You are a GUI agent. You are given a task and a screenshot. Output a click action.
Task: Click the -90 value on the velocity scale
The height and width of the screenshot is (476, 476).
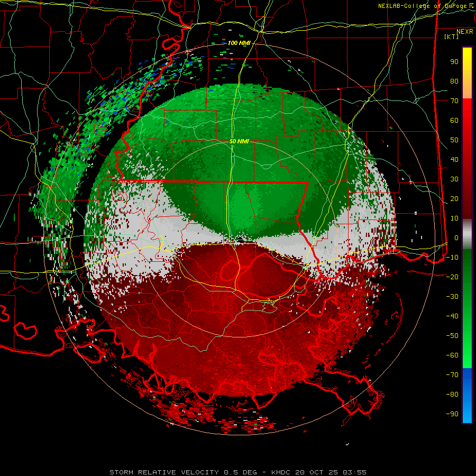[452, 414]
